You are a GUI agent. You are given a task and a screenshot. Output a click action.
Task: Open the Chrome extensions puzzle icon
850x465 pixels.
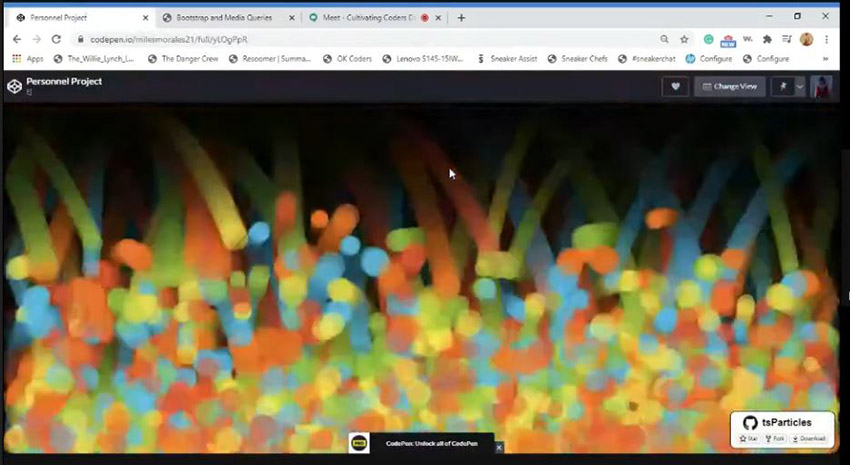(x=767, y=39)
